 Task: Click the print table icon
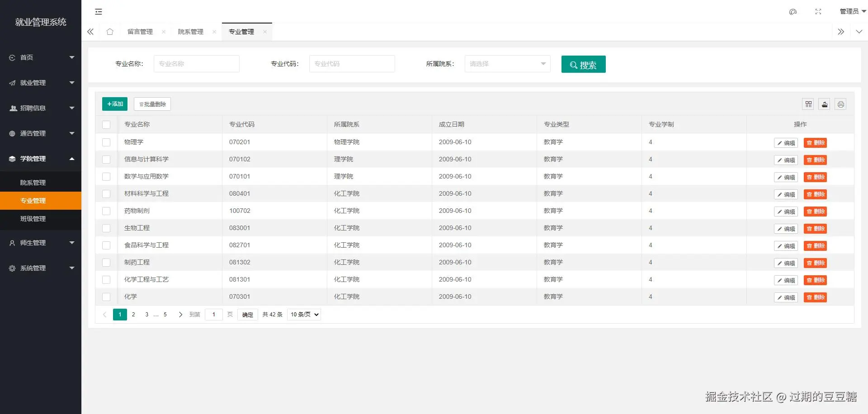tap(840, 104)
